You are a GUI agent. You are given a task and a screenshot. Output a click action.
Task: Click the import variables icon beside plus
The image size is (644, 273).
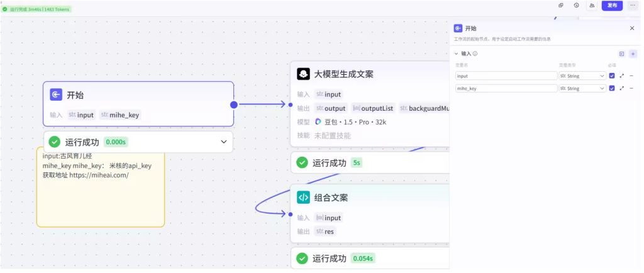click(x=621, y=54)
